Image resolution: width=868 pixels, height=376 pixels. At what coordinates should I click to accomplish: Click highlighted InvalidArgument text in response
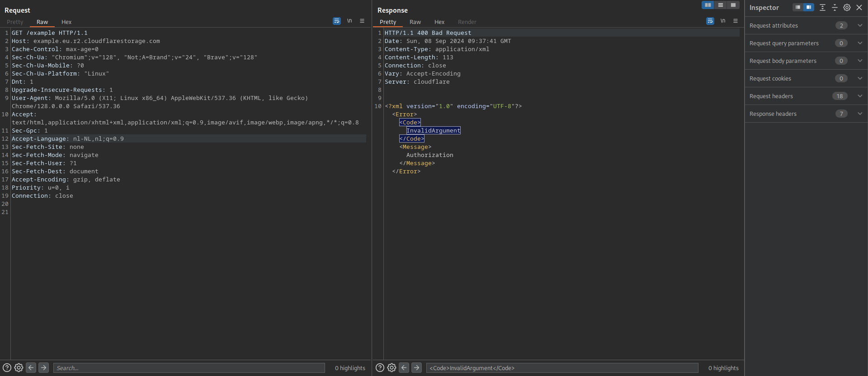[433, 131]
